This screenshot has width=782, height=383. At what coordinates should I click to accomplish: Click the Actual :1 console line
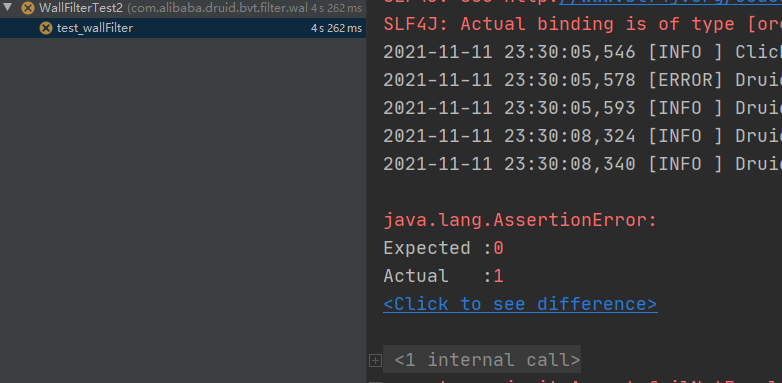pyautogui.click(x=443, y=276)
